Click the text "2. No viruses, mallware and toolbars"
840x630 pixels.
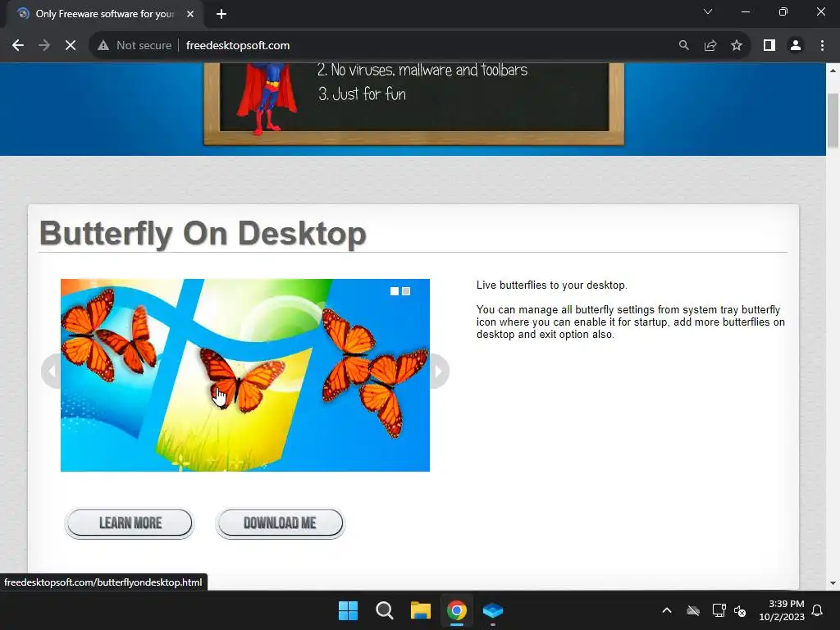pyautogui.click(x=422, y=70)
